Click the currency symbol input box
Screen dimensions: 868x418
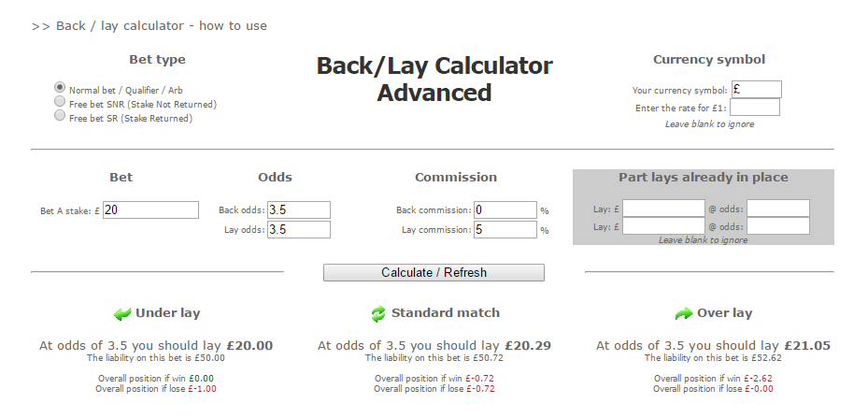coord(755,90)
